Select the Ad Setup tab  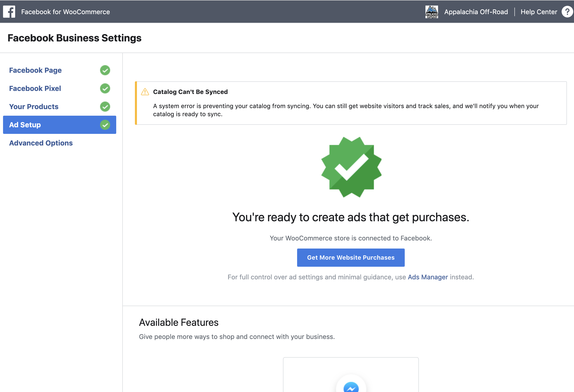point(60,125)
